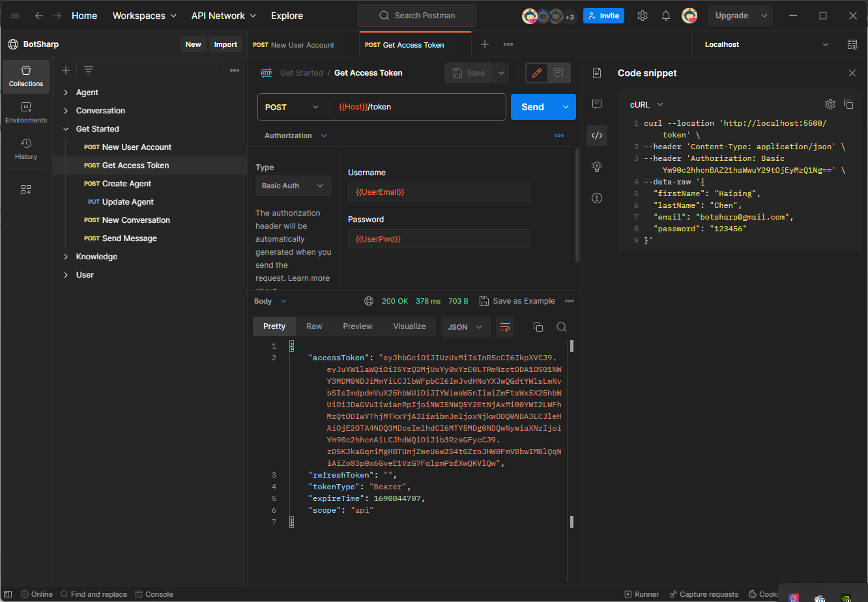Viewport: 868px width, 602px height.
Task: Open the Environments sidebar section
Action: coord(26,113)
